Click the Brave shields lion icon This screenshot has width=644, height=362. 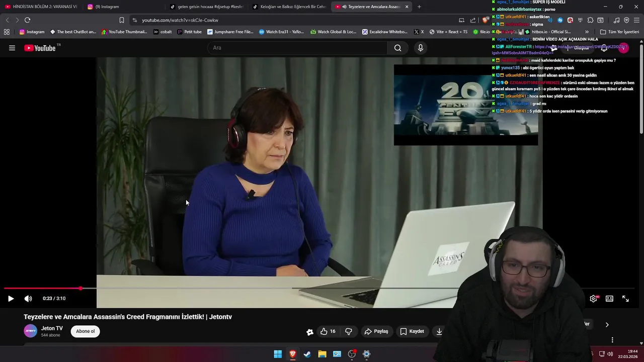tap(485, 20)
